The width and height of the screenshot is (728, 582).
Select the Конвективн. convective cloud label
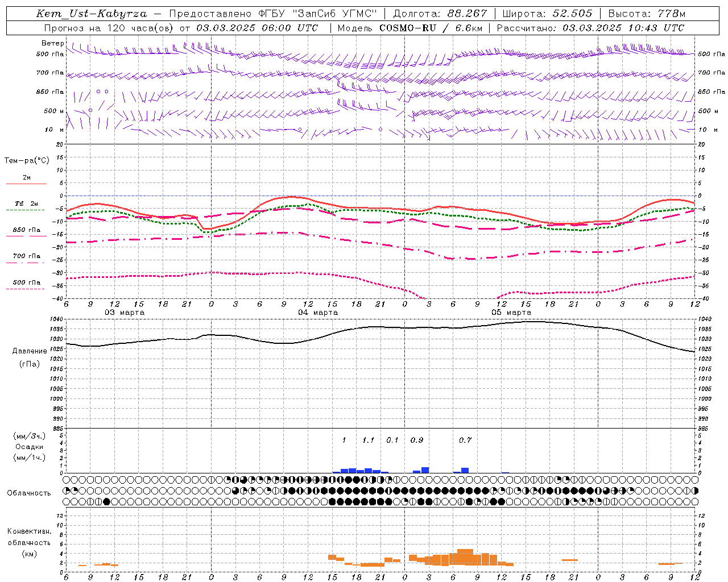point(30,531)
